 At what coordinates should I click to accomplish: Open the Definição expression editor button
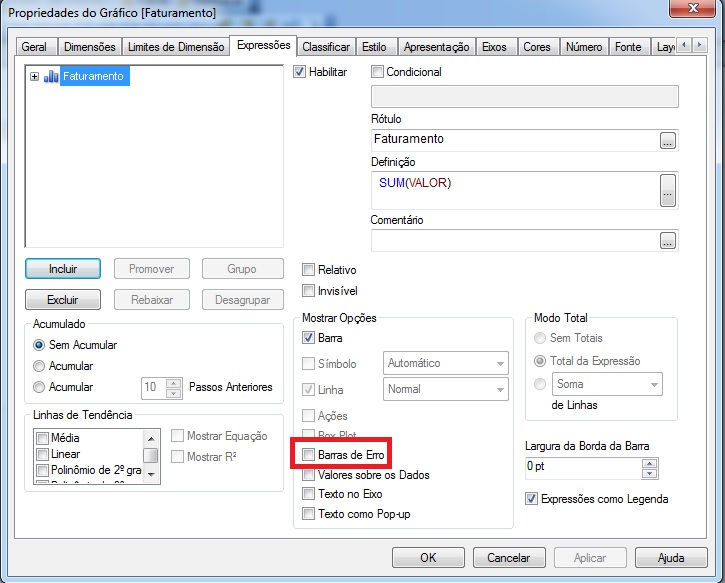(668, 188)
